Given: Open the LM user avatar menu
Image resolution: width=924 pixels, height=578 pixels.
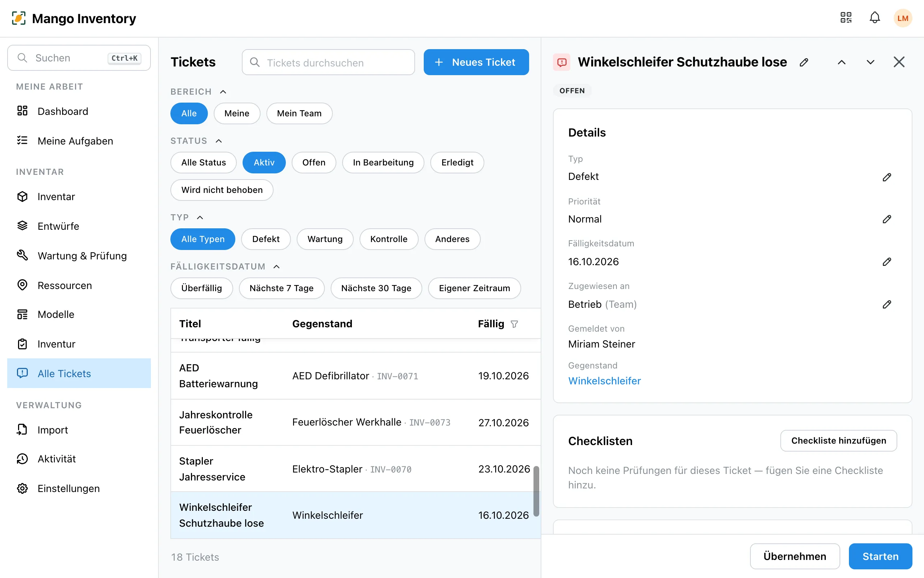Looking at the screenshot, I should (903, 18).
